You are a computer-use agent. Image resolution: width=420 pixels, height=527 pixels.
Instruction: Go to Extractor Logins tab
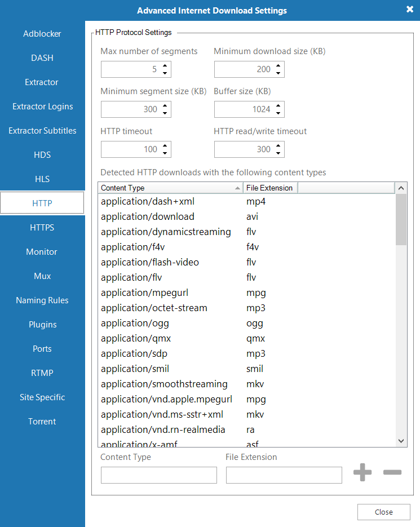pyautogui.click(x=42, y=106)
